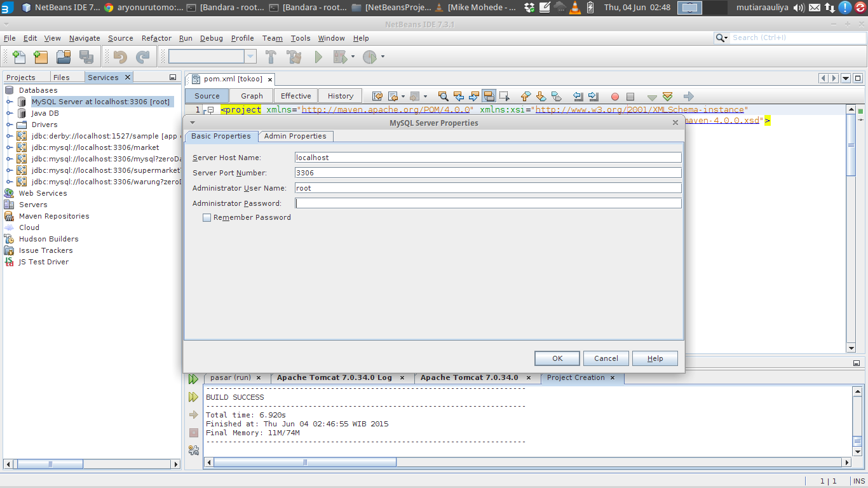Image resolution: width=868 pixels, height=488 pixels.
Task: Click the Save All toolbar icon
Action: point(86,57)
